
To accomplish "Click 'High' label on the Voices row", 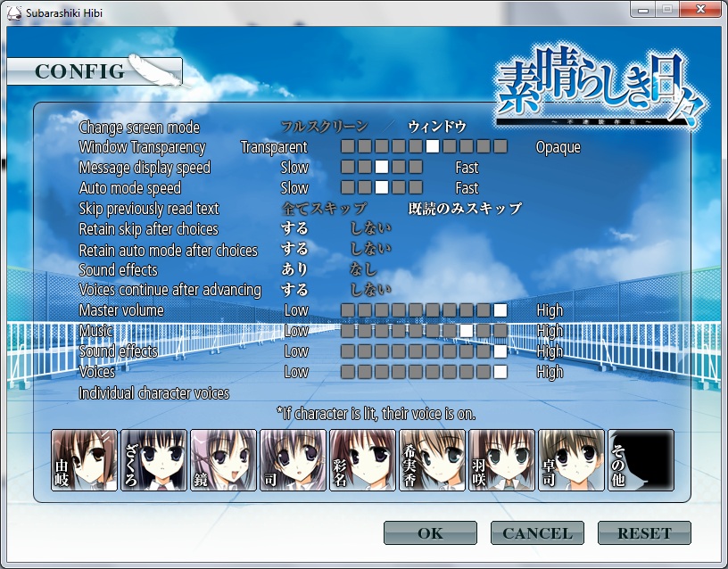I will (x=550, y=372).
